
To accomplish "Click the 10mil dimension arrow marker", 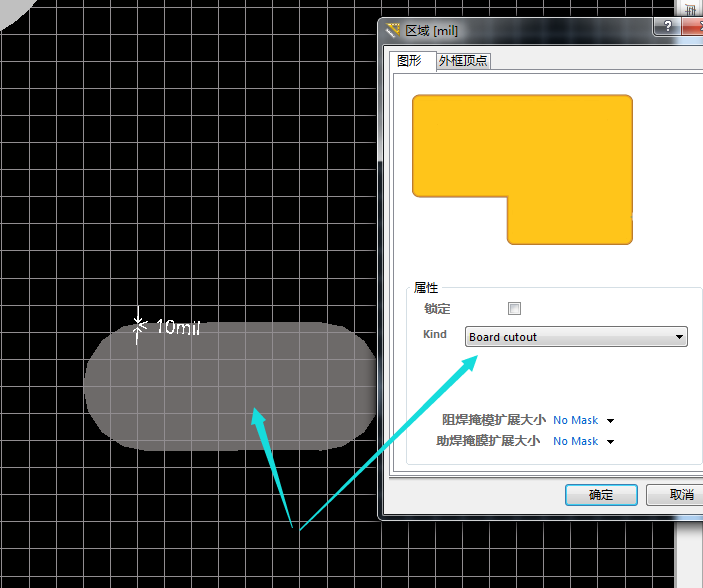I will point(139,328).
